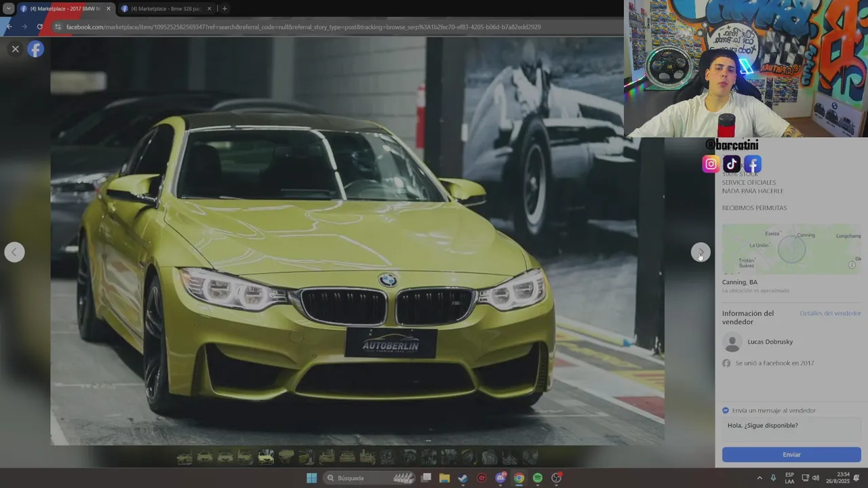Image resolution: width=868 pixels, height=488 pixels.
Task: Show the next car photo
Action: pos(701,252)
